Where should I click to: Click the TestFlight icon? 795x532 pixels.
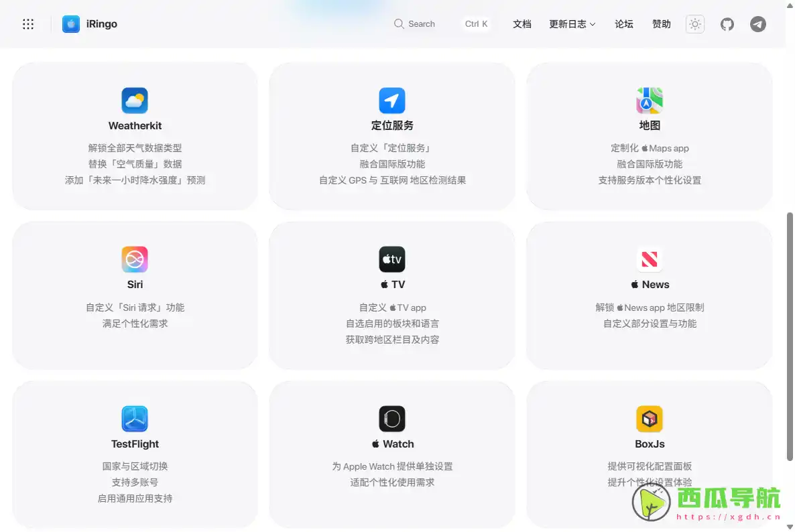(x=135, y=419)
